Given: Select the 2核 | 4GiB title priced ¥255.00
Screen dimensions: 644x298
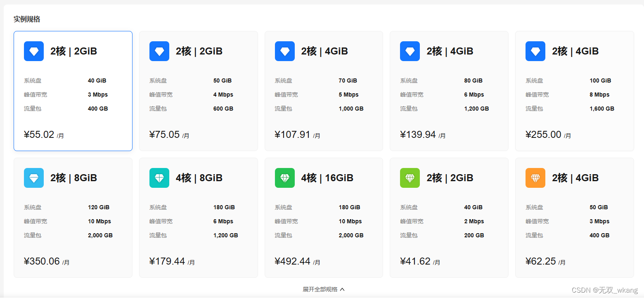Looking at the screenshot, I should tap(575, 51).
